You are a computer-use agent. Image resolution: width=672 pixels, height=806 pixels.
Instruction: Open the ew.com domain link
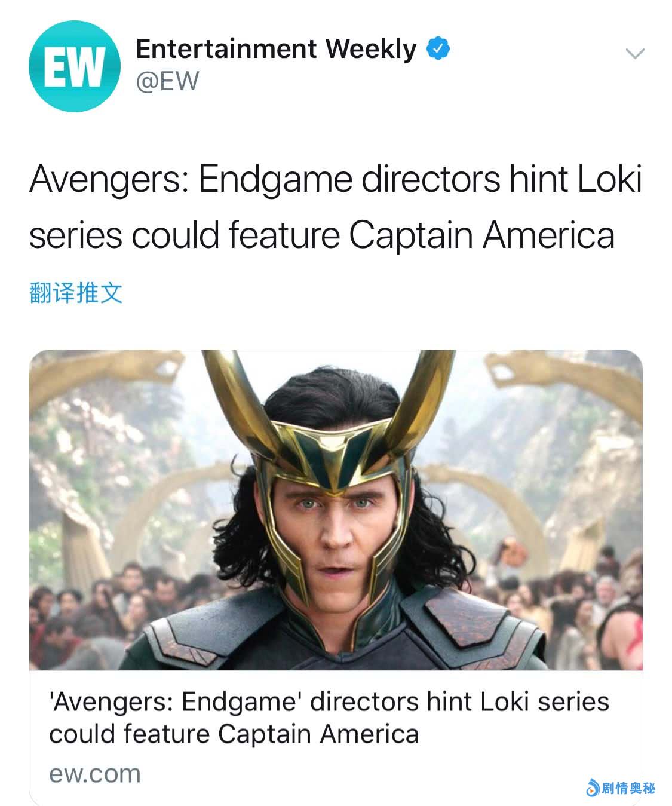click(95, 774)
